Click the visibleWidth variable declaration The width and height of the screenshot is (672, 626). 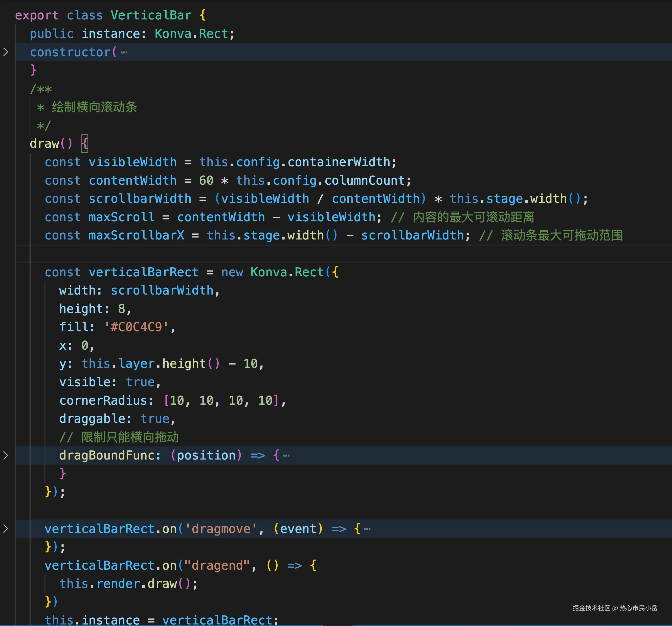tap(132, 162)
